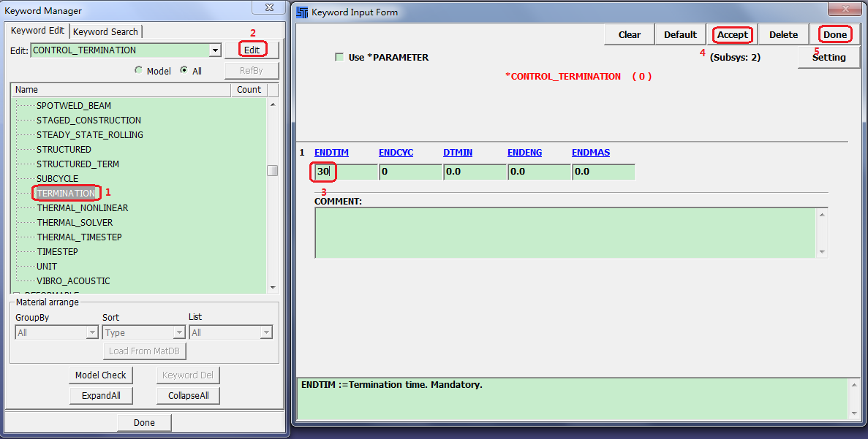Close the Keyword Input Form window

(846, 8)
